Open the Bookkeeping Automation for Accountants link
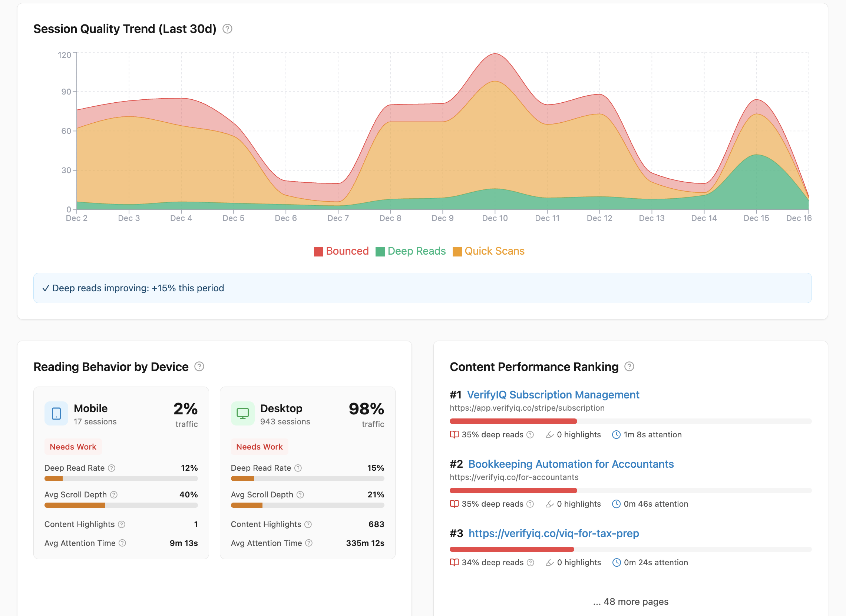The height and width of the screenshot is (616, 846). (x=571, y=464)
